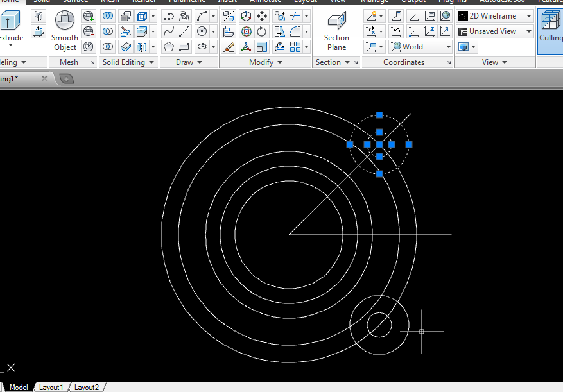Open the Trim tool dropdown arrow

click(306, 16)
